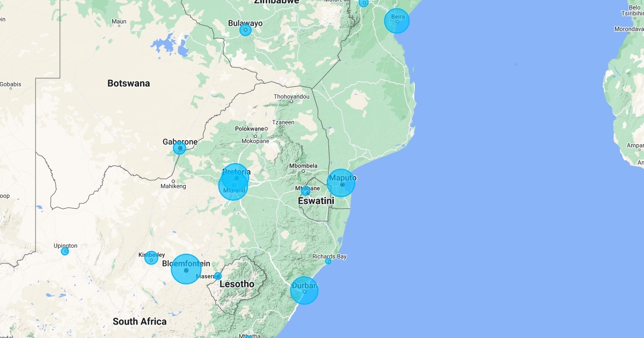Click the Maseru bubble marker
The image size is (644, 338).
[x=218, y=276]
